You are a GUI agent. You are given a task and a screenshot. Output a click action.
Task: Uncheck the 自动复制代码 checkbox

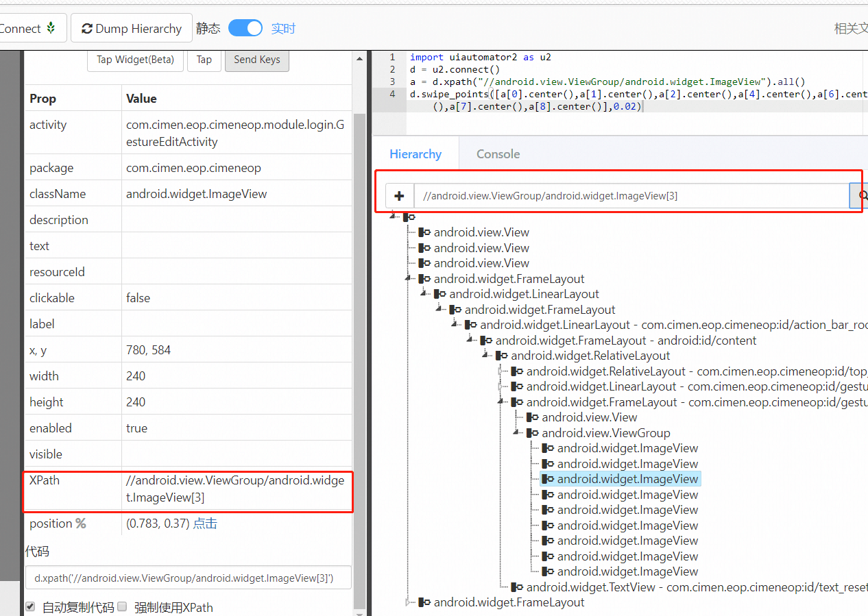[29, 606]
